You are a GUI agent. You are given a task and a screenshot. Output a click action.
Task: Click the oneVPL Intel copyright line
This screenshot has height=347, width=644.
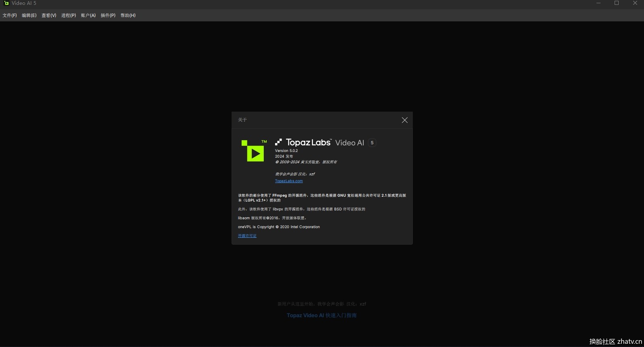coord(279,227)
